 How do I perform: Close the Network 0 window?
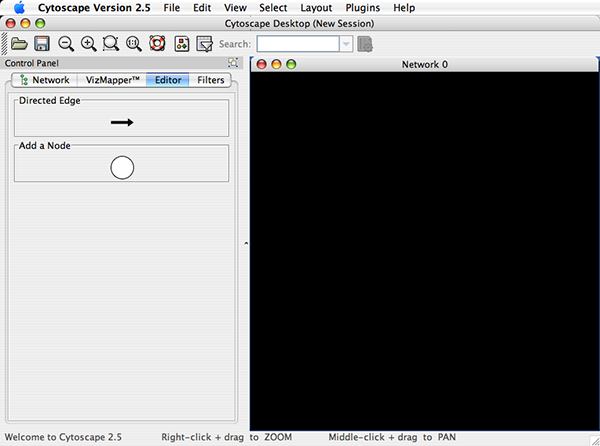point(261,64)
